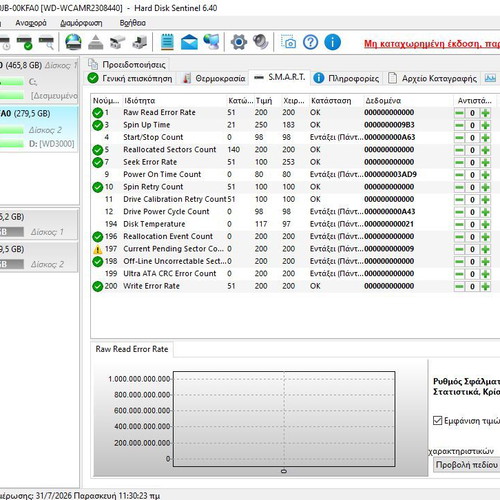
Task: Open the Διαμόρφωση menu
Action: (x=81, y=23)
